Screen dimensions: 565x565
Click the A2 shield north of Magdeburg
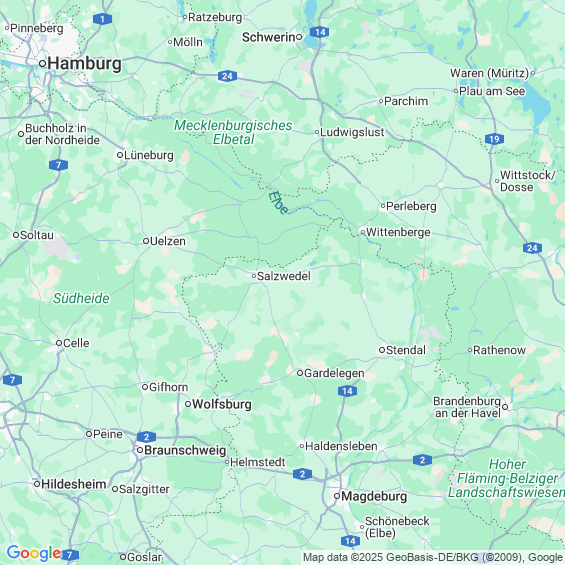302,474
